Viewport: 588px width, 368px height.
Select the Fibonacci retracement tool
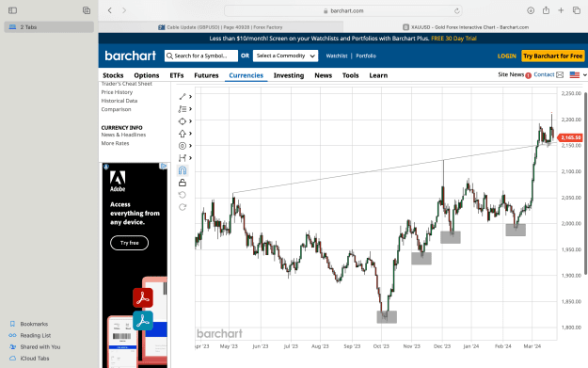pyautogui.click(x=183, y=109)
